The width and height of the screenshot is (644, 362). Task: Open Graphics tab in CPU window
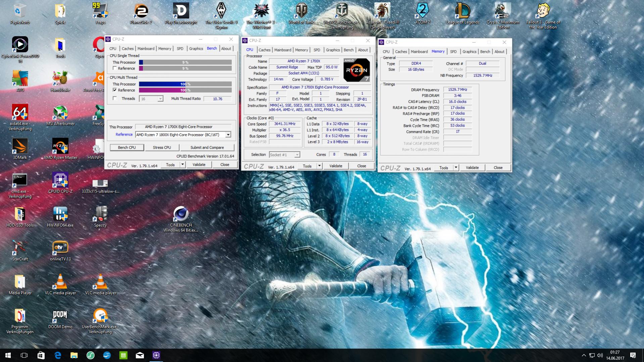click(x=333, y=50)
